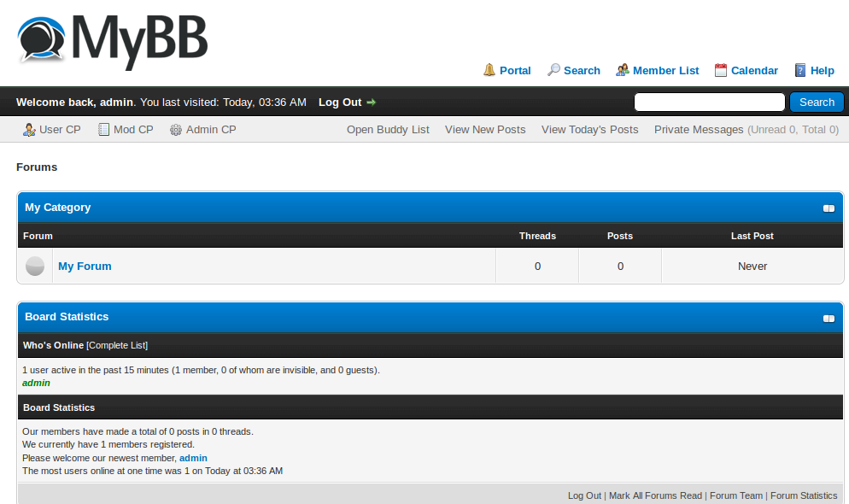Click the Log Out link in welcome bar
849x504 pixels.
click(x=339, y=102)
